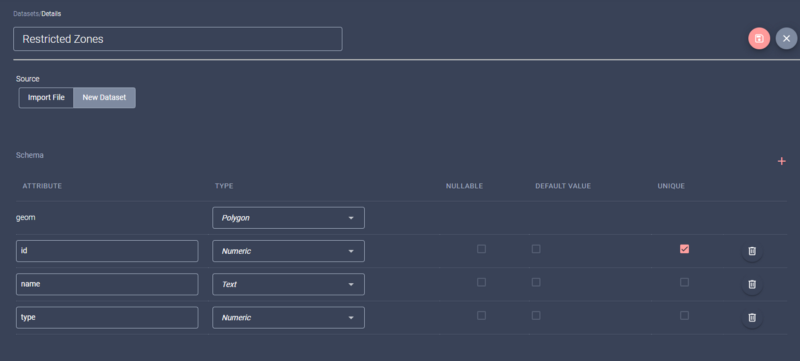800x361 pixels.
Task: Click the geom attribute label
Action: 26,217
